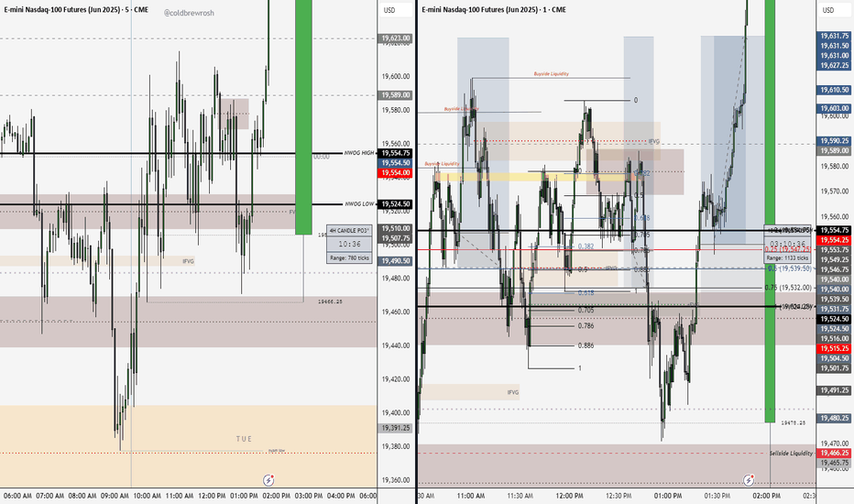Click 06:00 AM at the time axis start
This screenshot has height=504, width=854.
(x=17, y=496)
